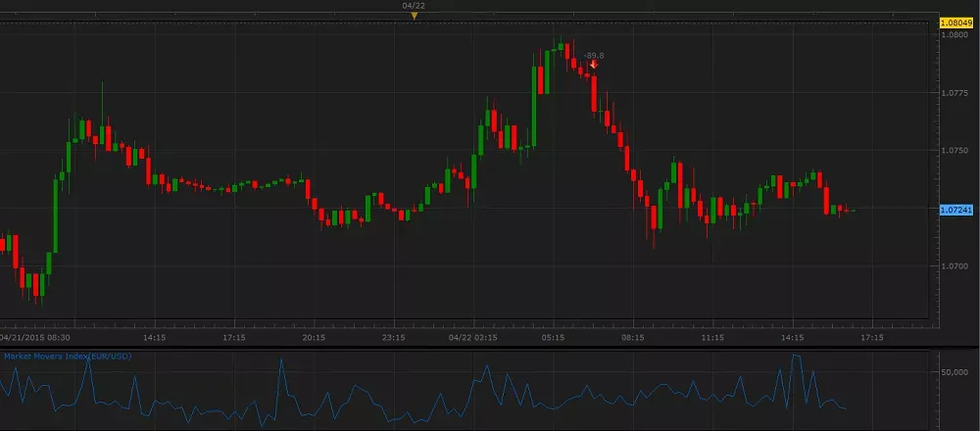Click the 08:15 time axis label
This screenshot has height=431, width=980.
[633, 337]
